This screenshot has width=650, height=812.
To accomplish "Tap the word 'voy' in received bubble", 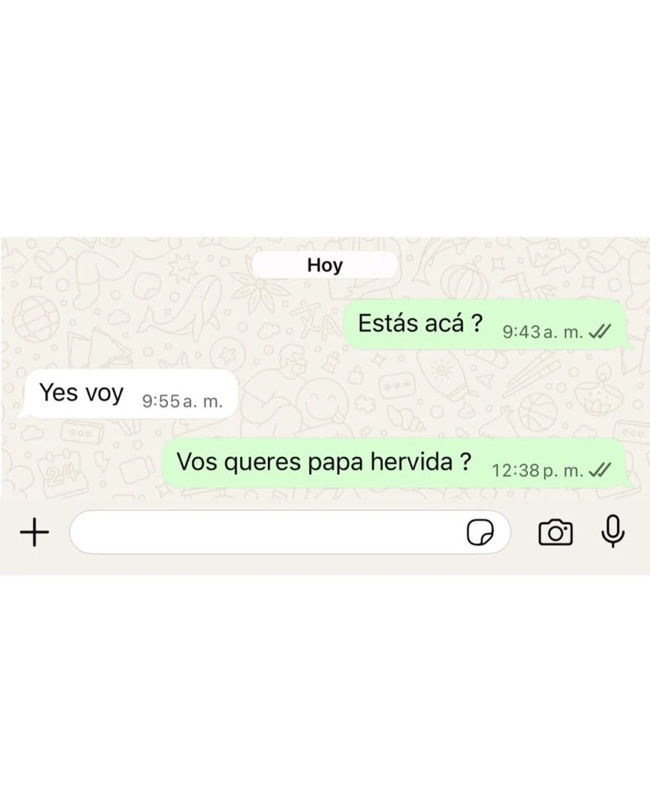I will tap(105, 393).
